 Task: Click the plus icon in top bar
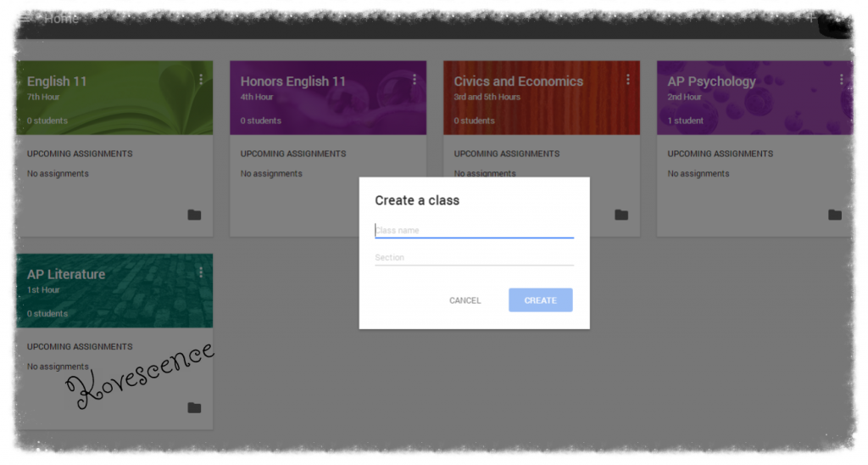pyautogui.click(x=811, y=18)
